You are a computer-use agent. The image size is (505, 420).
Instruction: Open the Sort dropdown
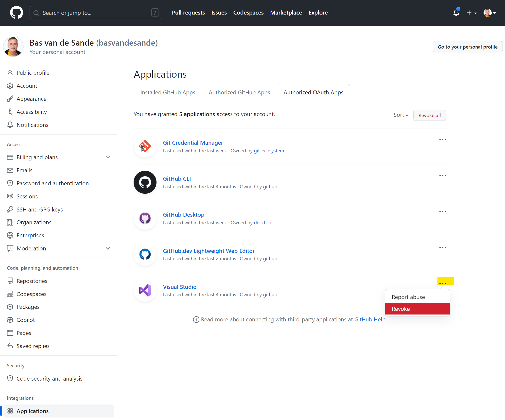(x=401, y=115)
